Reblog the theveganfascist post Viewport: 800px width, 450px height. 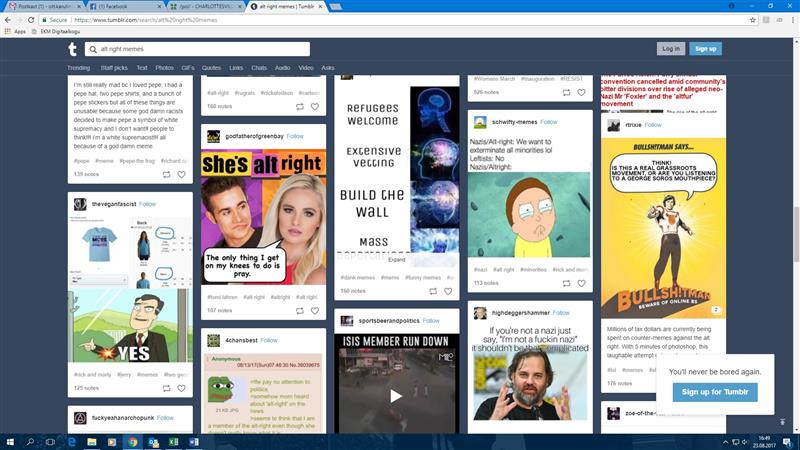[165, 388]
